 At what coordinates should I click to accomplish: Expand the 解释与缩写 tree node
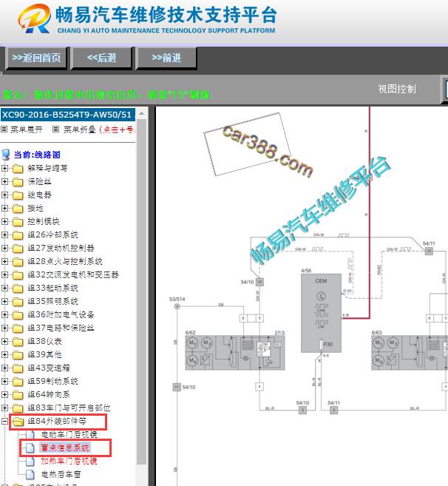pyautogui.click(x=4, y=169)
